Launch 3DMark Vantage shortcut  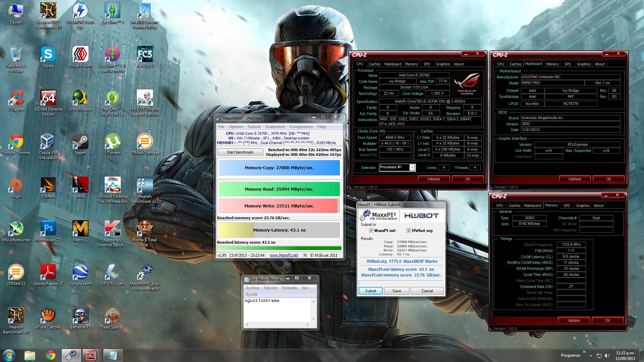tap(145, 144)
